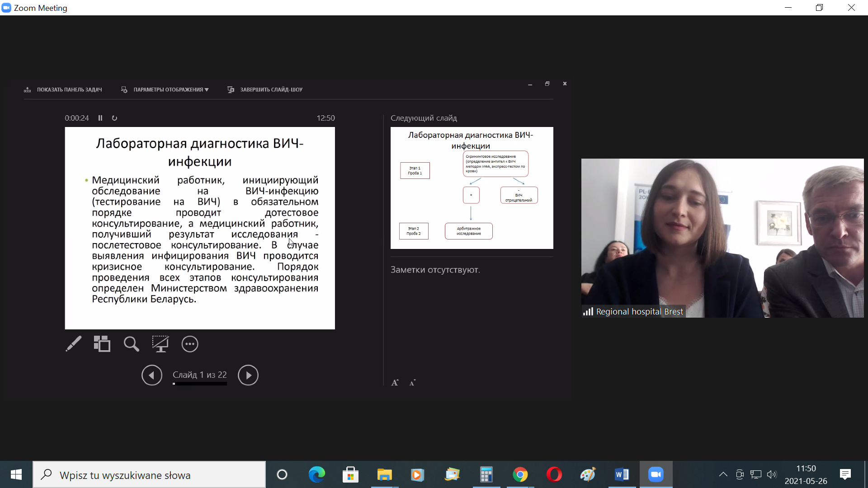
Task: Increase the notes text size
Action: 395,383
